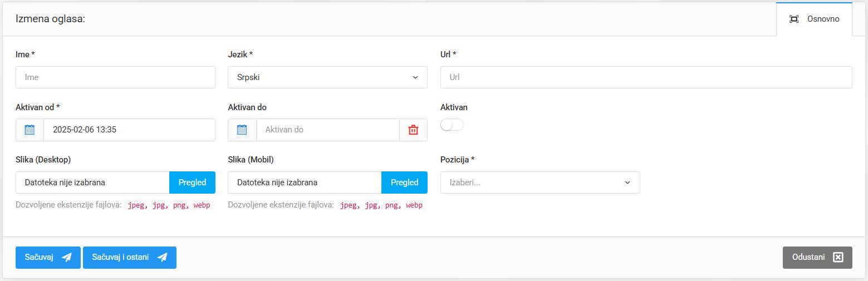Image resolution: width=868 pixels, height=281 pixels.
Task: Click calendar icon for Aktivan do
Action: pyautogui.click(x=242, y=130)
